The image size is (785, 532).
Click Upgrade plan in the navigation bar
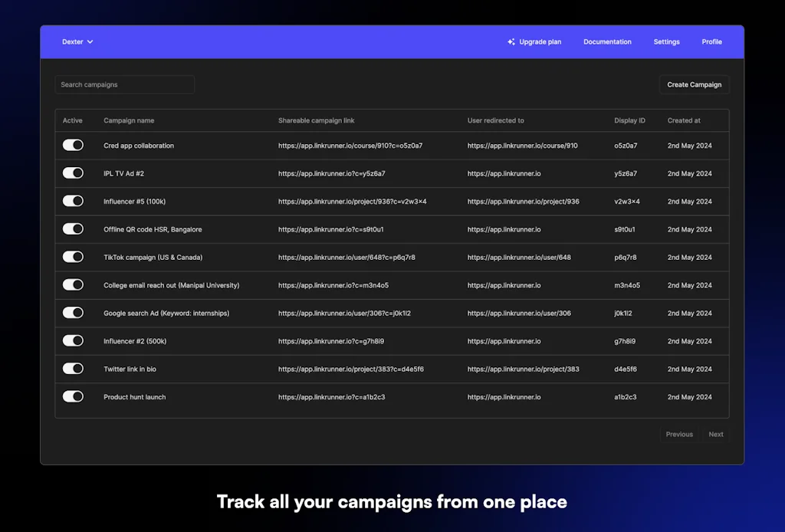pos(539,42)
